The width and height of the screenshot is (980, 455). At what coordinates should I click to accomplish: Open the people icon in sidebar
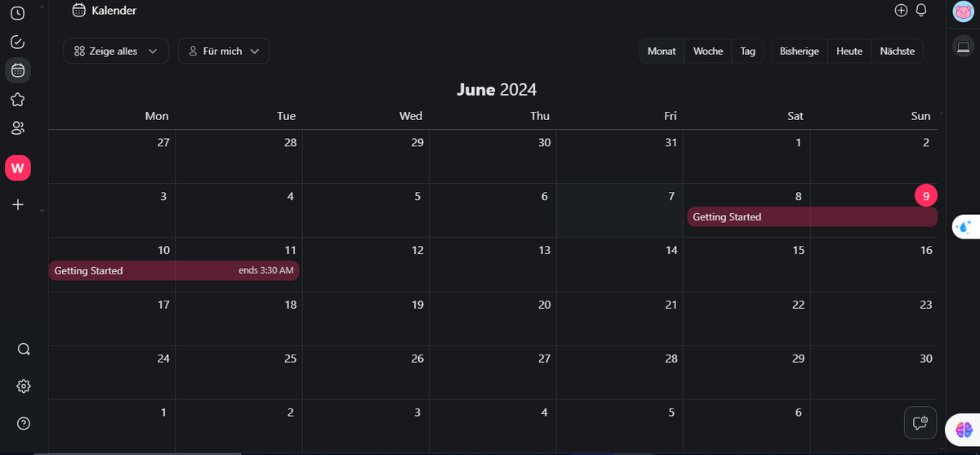17,128
